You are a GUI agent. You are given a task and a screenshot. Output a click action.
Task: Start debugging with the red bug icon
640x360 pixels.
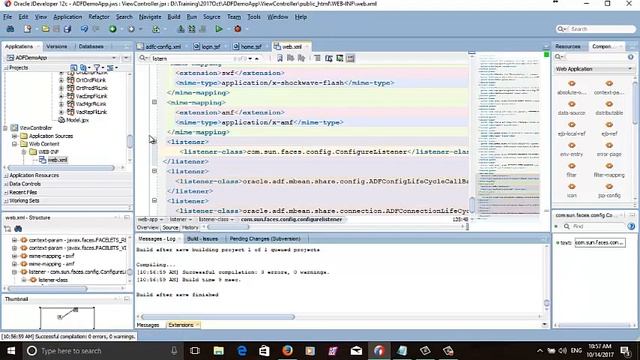pos(238,29)
